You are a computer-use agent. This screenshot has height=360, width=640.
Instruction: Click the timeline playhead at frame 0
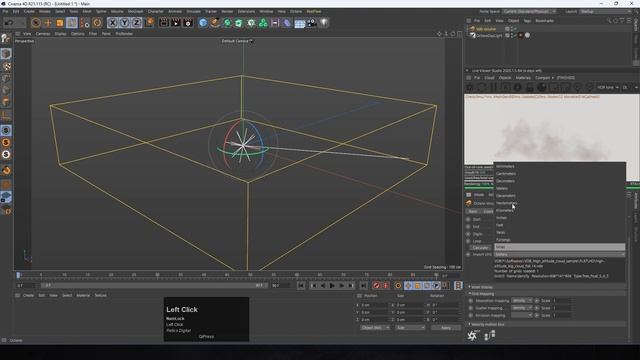tap(18, 275)
